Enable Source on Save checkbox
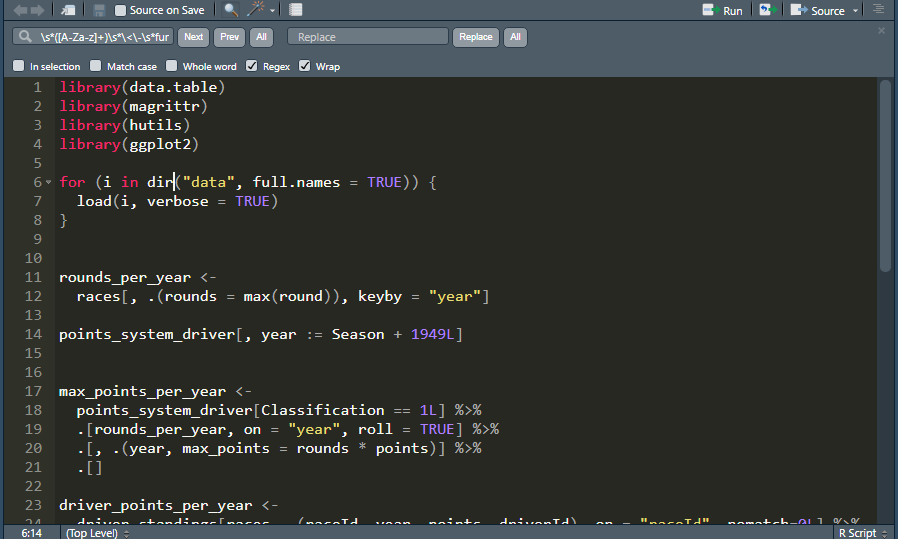 [x=120, y=10]
